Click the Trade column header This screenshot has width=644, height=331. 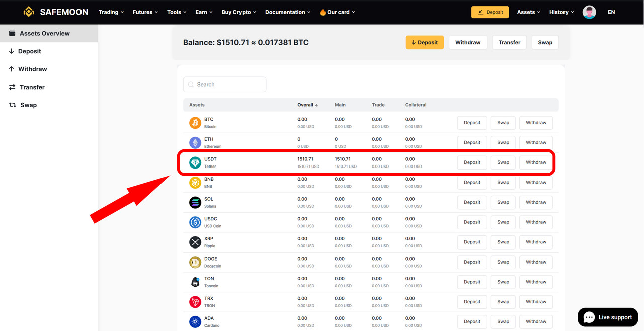(378, 105)
